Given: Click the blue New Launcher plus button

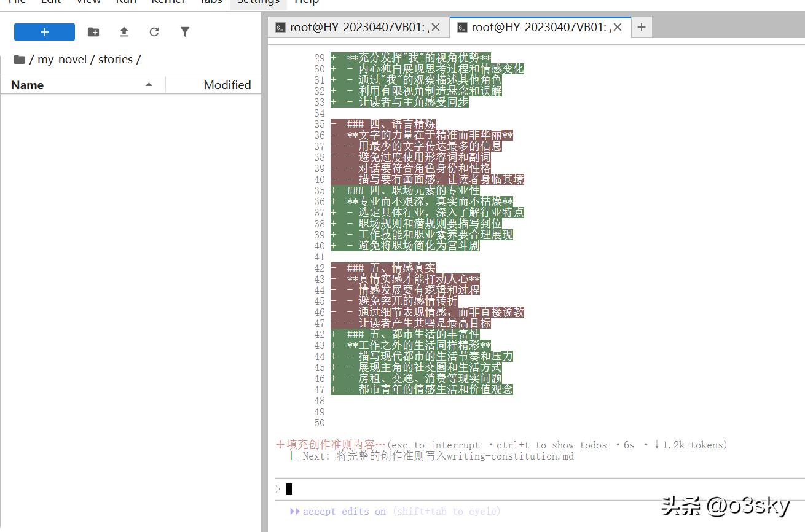Looking at the screenshot, I should pos(44,32).
